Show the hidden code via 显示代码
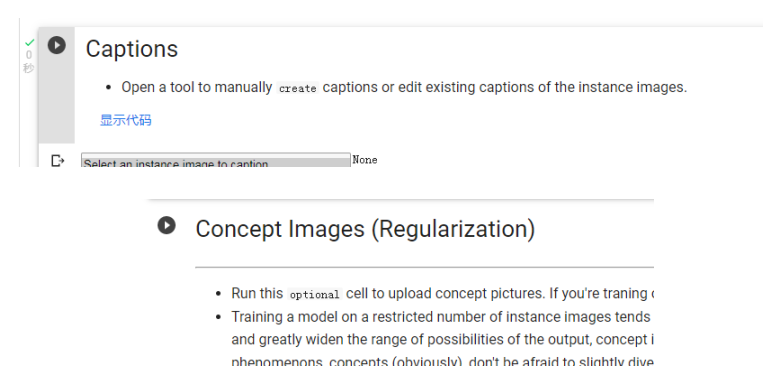The image size is (763, 374). (126, 120)
